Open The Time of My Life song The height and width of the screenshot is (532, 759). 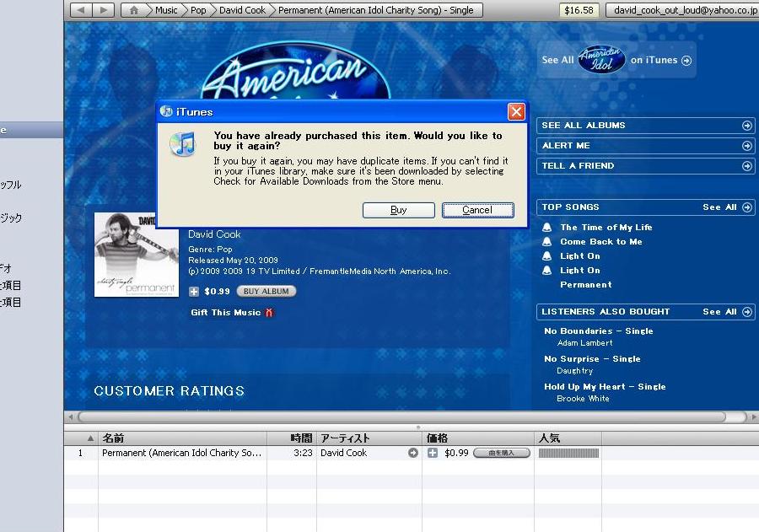606,227
